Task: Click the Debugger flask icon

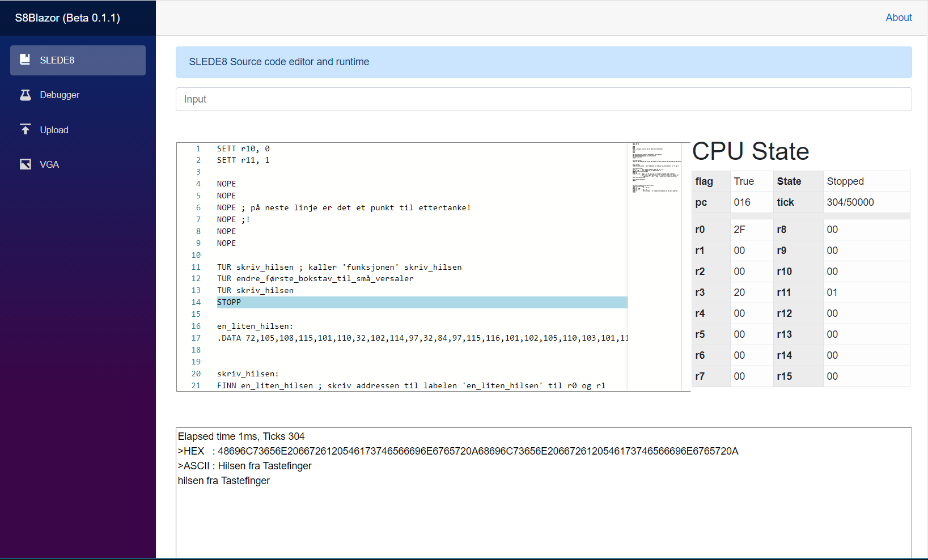Action: 26,95
